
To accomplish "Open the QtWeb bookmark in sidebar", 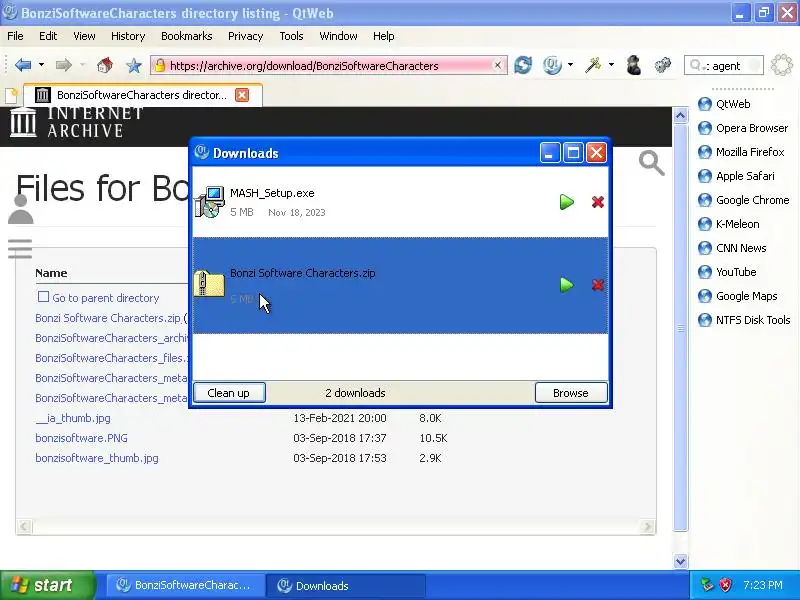I will point(723,104).
